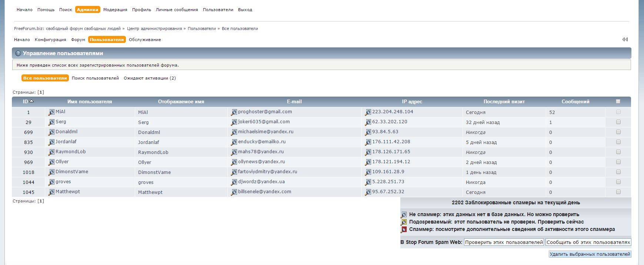Select checkbox for user DimonstVame
Image resolution: width=644 pixels, height=265 pixels.
point(618,172)
